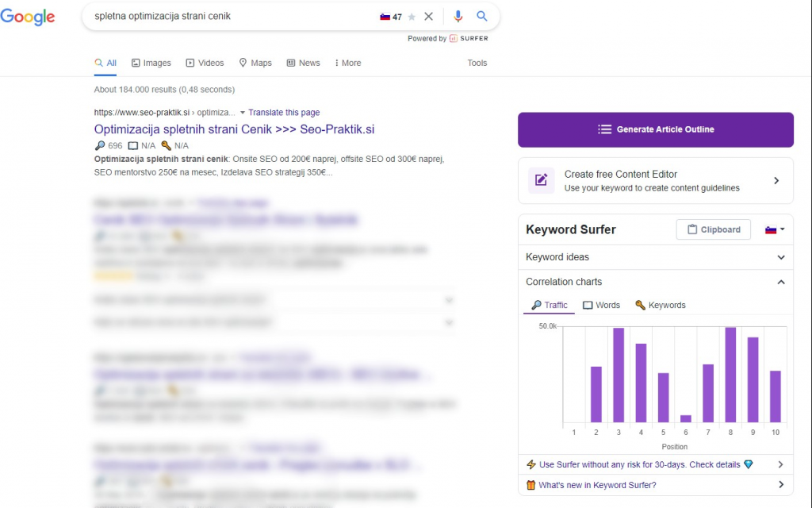812x508 pixels.
Task: Open the Content Editor pencil icon
Action: [541, 180]
